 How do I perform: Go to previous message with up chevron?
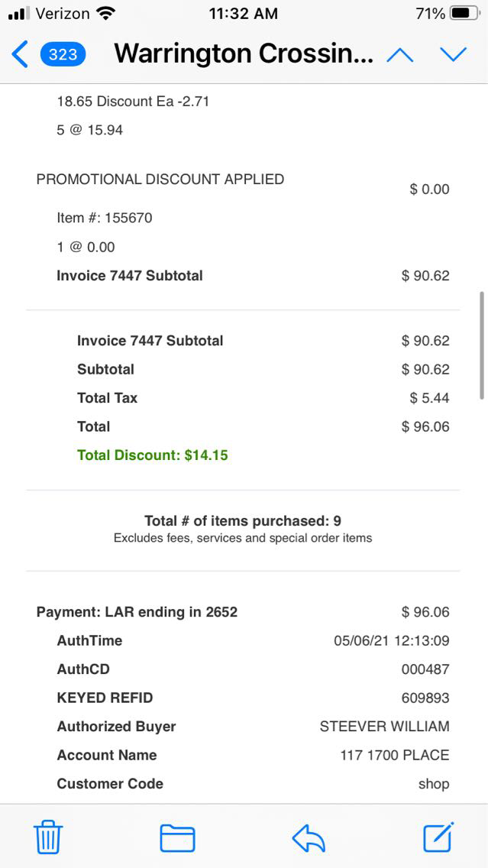400,54
